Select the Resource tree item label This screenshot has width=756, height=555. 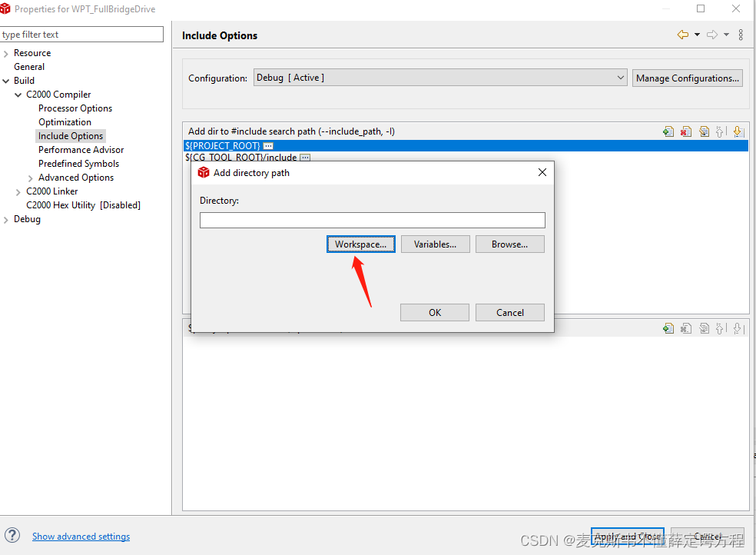click(x=32, y=53)
